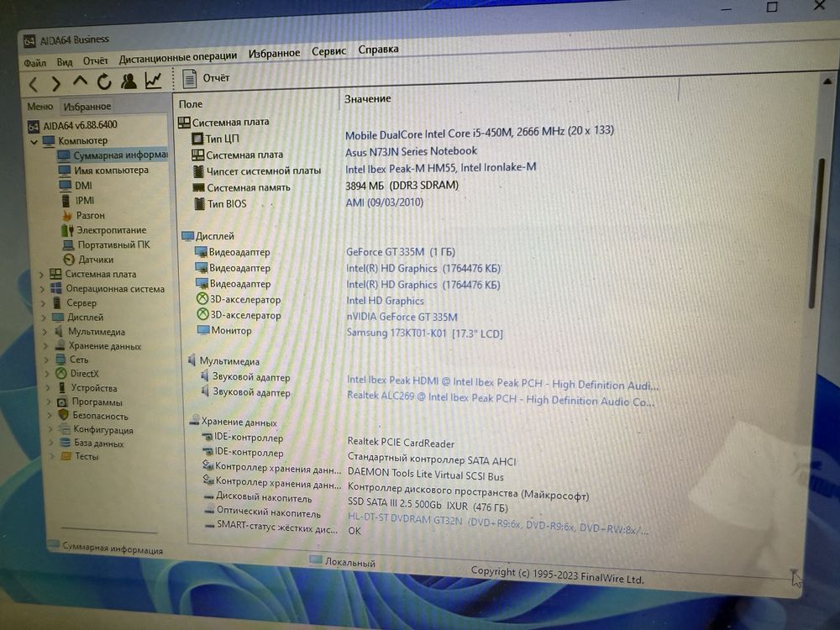Click the Монитор row icon
Viewport: 840px width, 630px height.
point(202,330)
